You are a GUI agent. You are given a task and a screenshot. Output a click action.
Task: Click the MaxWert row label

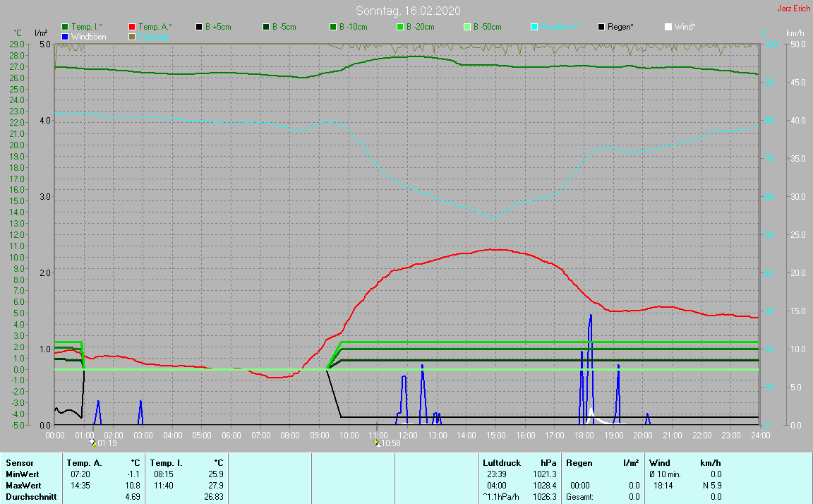tap(23, 486)
